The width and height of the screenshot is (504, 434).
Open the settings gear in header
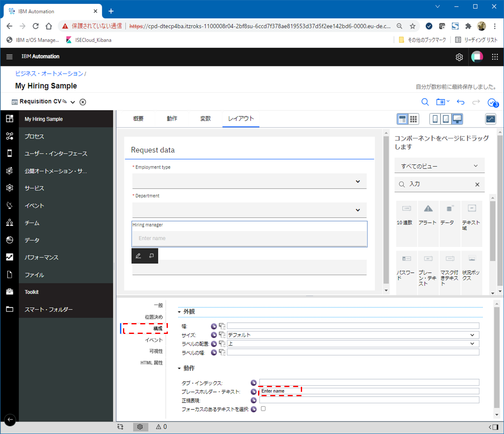pyautogui.click(x=459, y=57)
